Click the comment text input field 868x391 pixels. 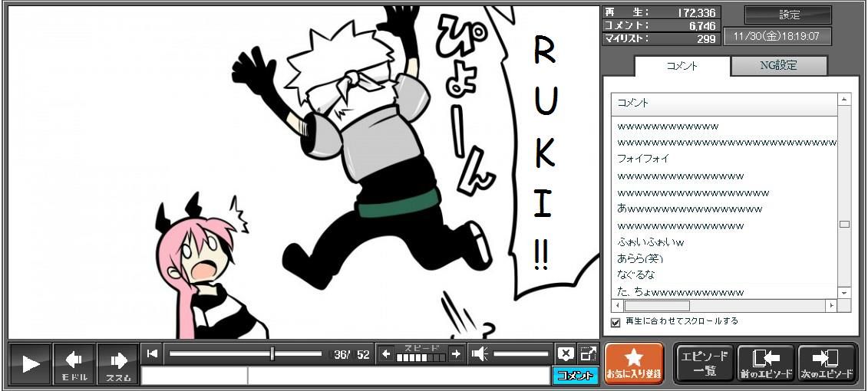pos(398,376)
